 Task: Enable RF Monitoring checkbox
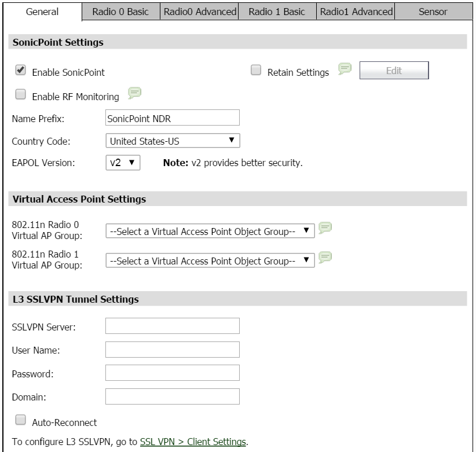tap(20, 94)
